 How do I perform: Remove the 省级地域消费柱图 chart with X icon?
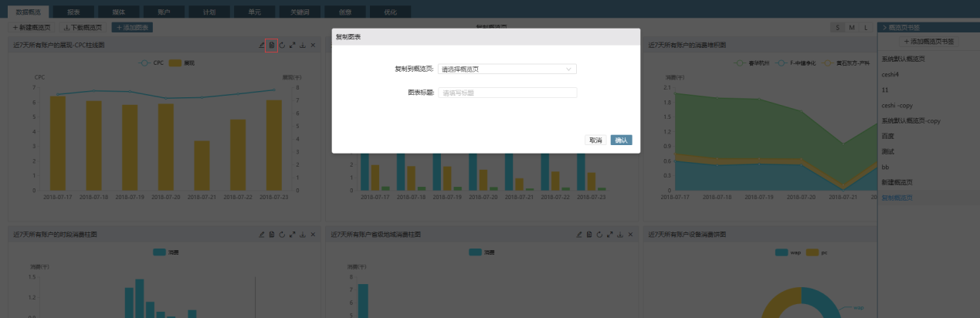631,234
